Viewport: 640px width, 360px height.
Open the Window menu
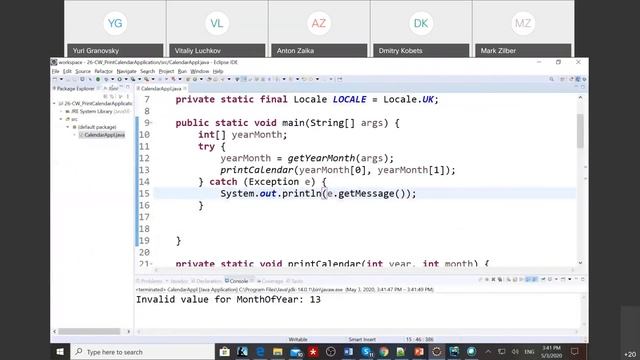coord(200,71)
